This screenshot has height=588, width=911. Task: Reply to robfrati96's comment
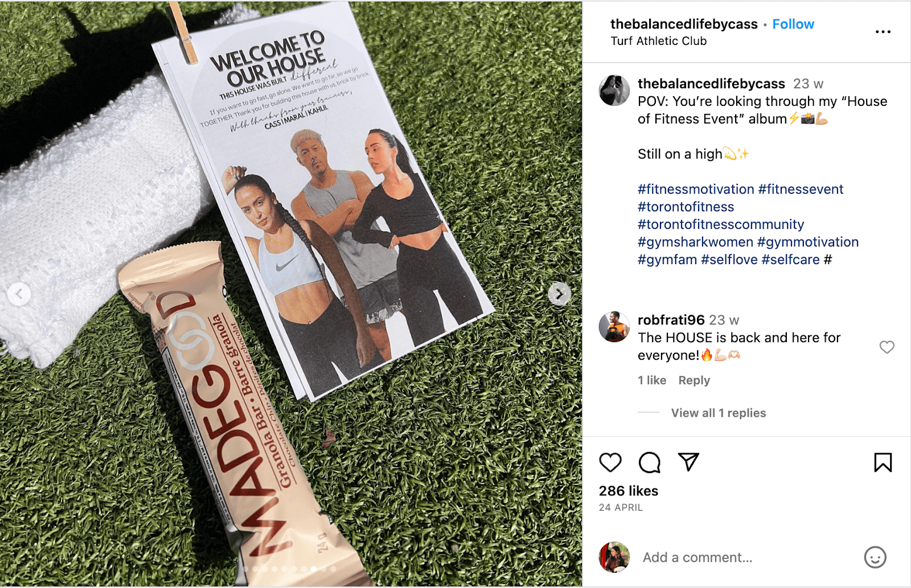pyautogui.click(x=694, y=380)
